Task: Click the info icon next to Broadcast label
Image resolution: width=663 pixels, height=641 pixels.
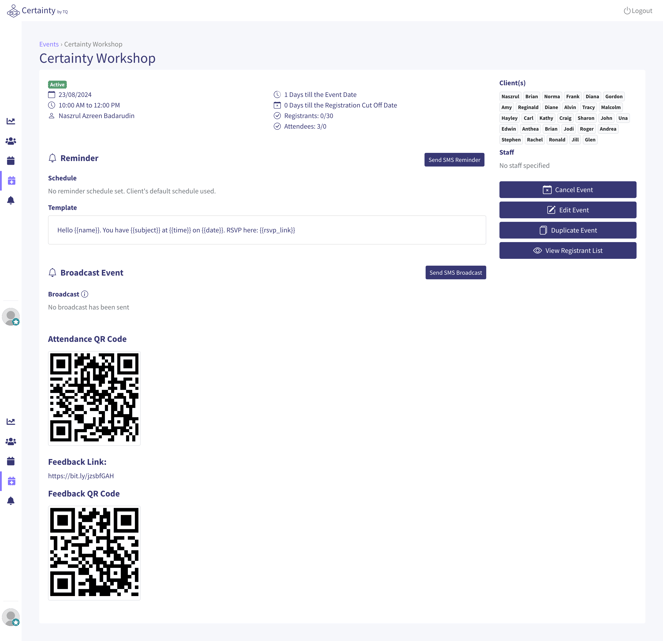Action: click(x=85, y=294)
